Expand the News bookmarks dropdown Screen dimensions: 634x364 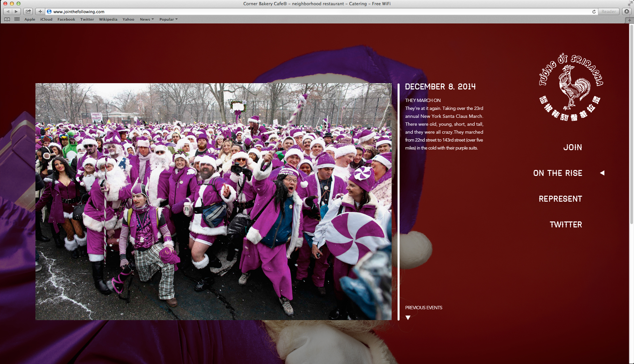147,19
